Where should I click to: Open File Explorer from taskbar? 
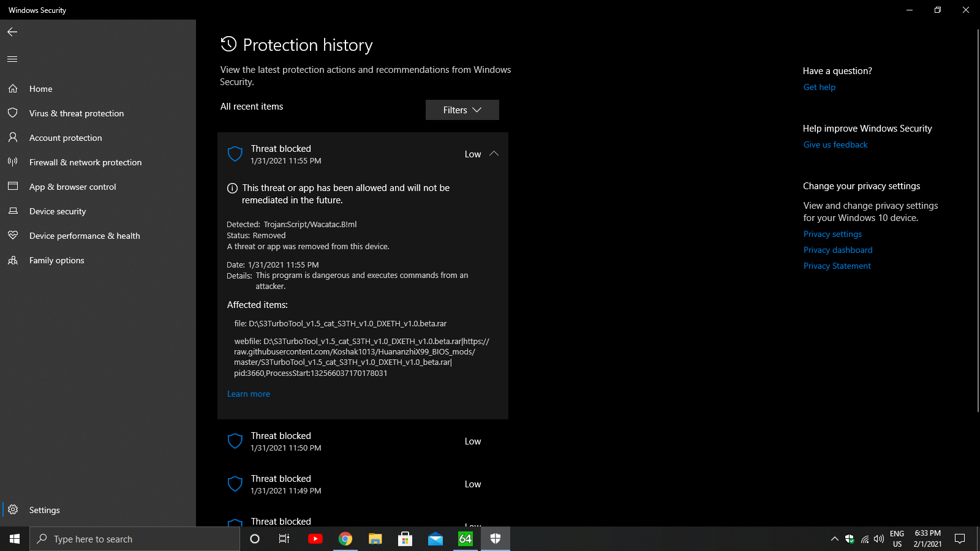pyautogui.click(x=375, y=539)
